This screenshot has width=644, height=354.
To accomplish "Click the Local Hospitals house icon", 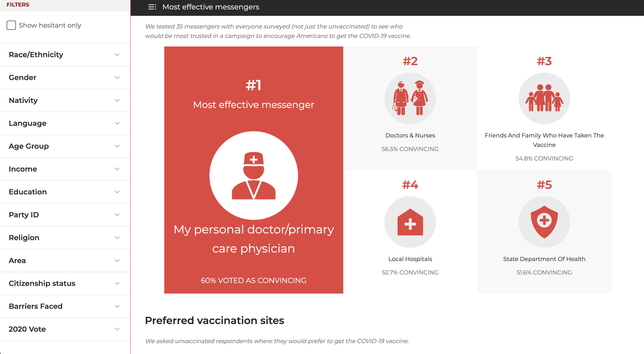I will (x=410, y=222).
